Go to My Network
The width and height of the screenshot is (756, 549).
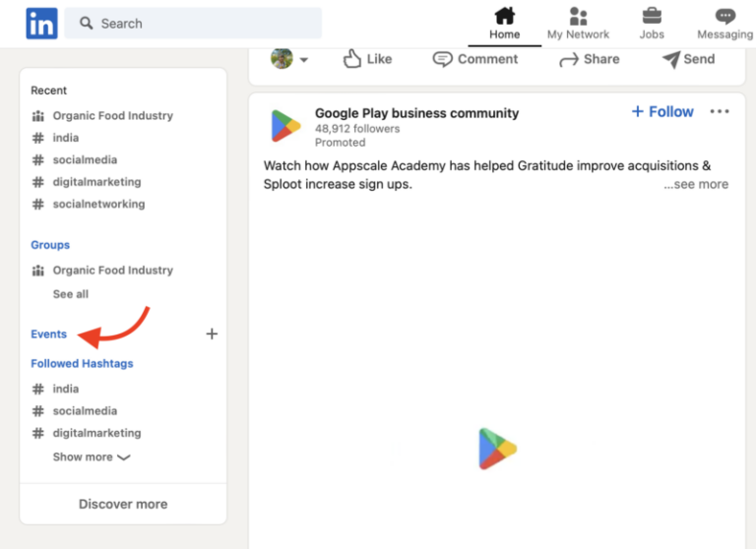(578, 24)
